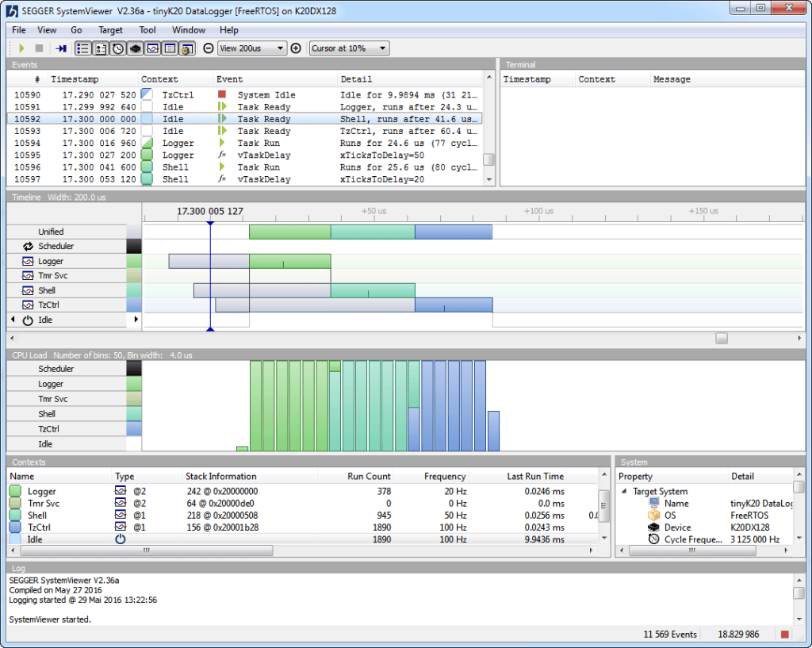The image size is (812, 648).
Task: Sort events by Timestamp column header
Action: point(93,79)
